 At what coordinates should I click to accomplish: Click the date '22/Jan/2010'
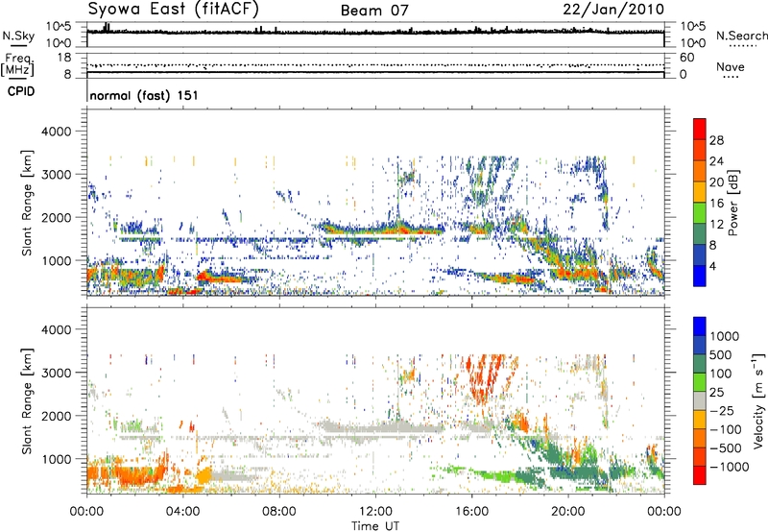[613, 10]
